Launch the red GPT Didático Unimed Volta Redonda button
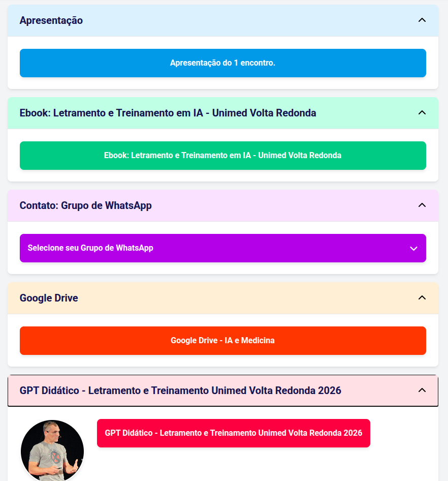The image size is (448, 481). click(234, 433)
